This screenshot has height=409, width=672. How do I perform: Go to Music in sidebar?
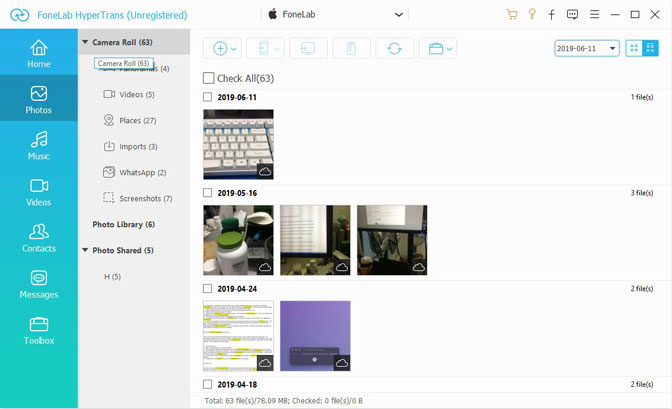coord(38,145)
